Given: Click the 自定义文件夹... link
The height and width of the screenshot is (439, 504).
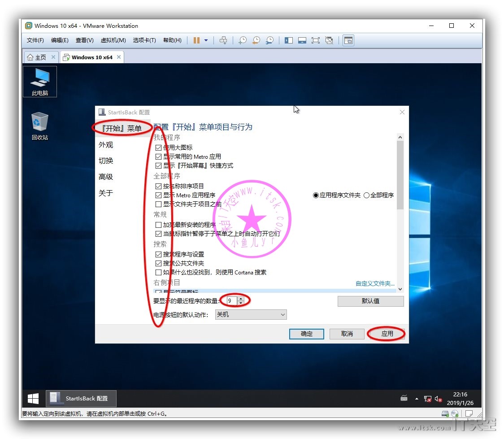Looking at the screenshot, I should coord(375,283).
